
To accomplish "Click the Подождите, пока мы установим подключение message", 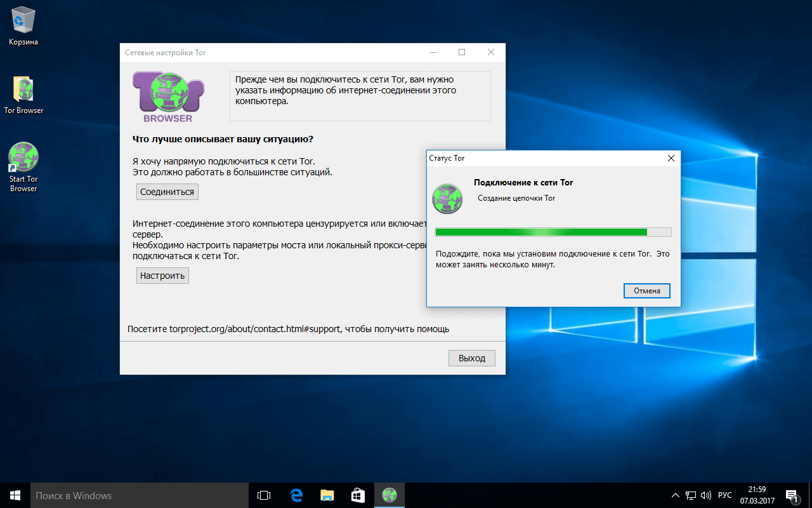I will (553, 259).
